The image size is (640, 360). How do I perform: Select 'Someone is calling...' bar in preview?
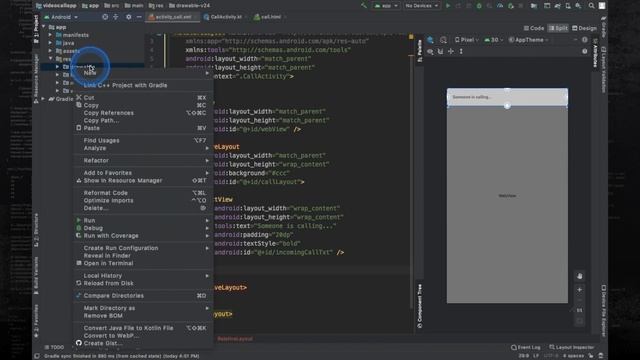pos(507,97)
